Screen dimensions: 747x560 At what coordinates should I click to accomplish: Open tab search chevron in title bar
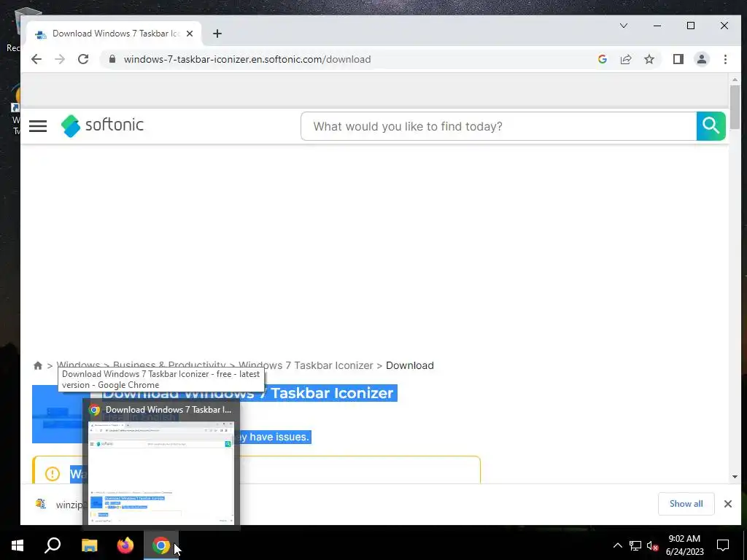pos(623,26)
